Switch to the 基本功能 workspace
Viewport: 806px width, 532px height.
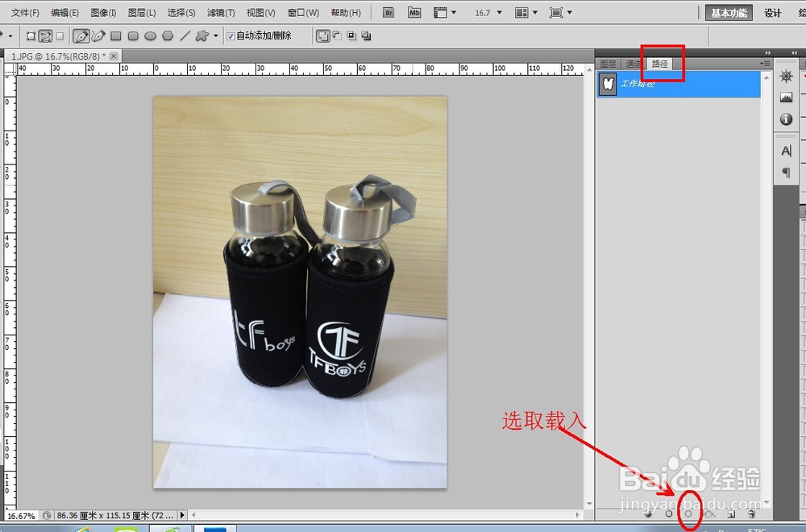pos(729,13)
